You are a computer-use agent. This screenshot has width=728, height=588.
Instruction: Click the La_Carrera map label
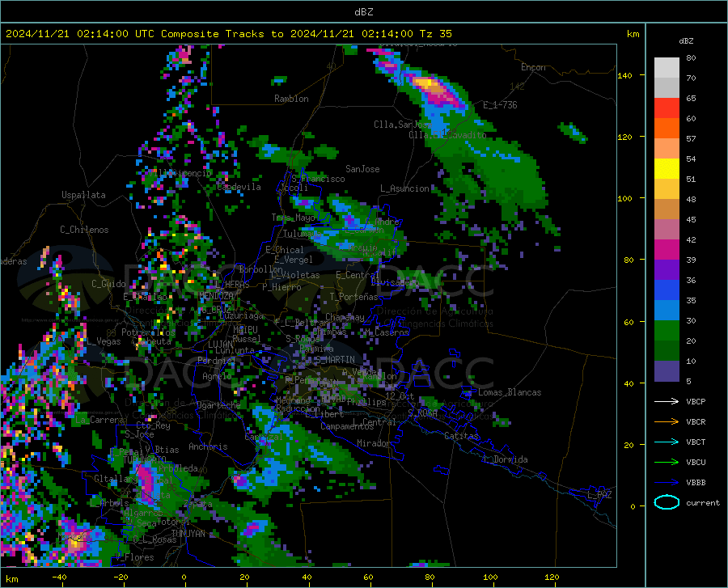click(99, 420)
